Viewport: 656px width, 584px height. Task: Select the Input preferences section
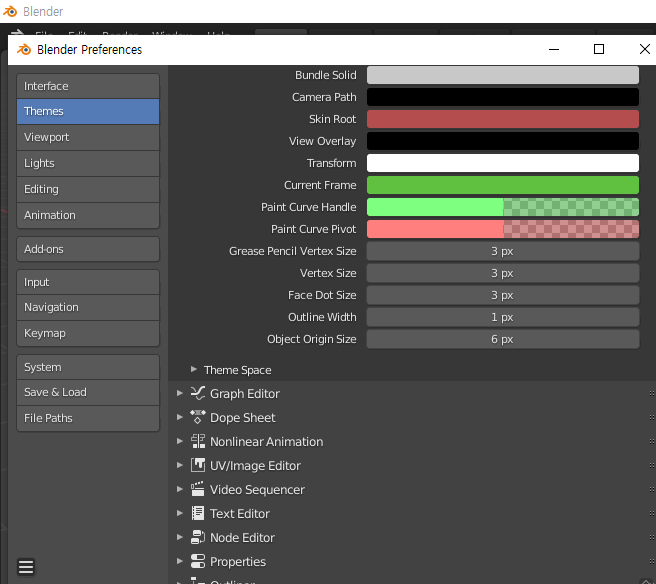(88, 282)
